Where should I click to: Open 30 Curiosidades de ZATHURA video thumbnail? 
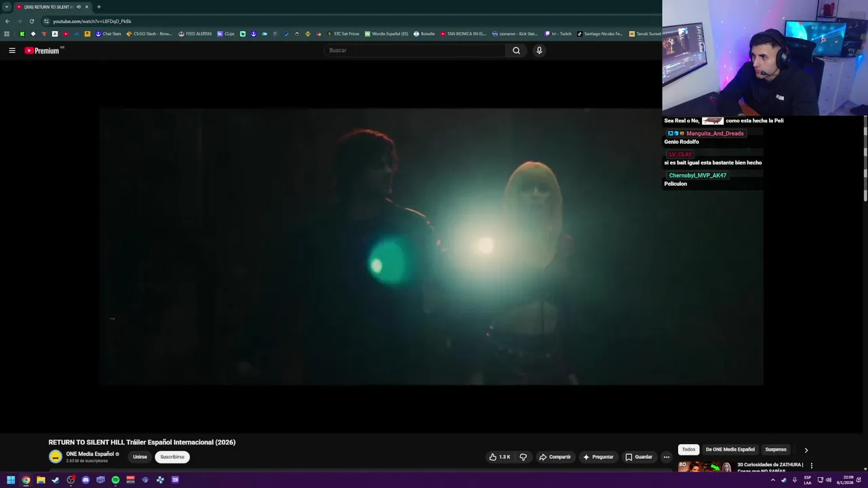pyautogui.click(x=705, y=466)
